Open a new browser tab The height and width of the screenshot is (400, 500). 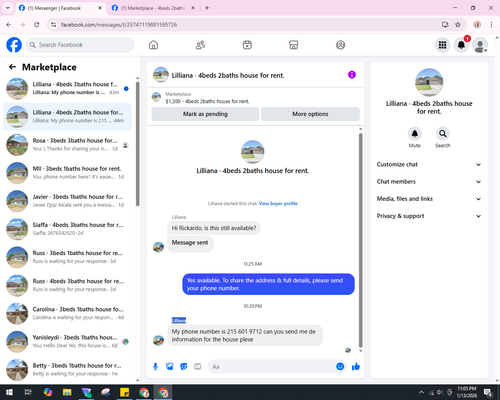[x=207, y=8]
